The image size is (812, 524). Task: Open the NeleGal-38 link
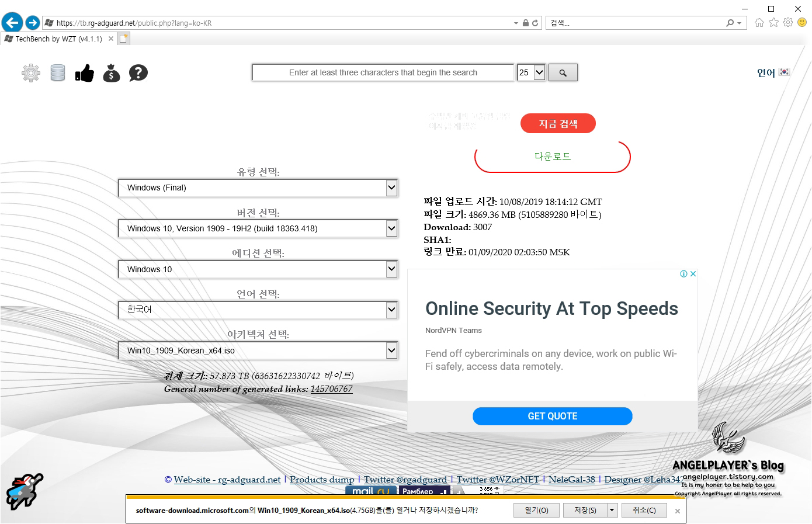(x=571, y=480)
